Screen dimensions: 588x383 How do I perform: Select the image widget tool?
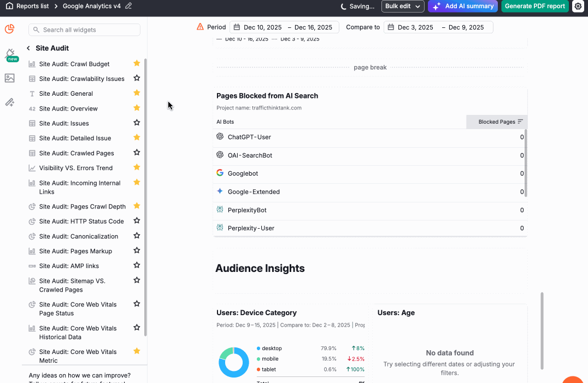[9, 78]
